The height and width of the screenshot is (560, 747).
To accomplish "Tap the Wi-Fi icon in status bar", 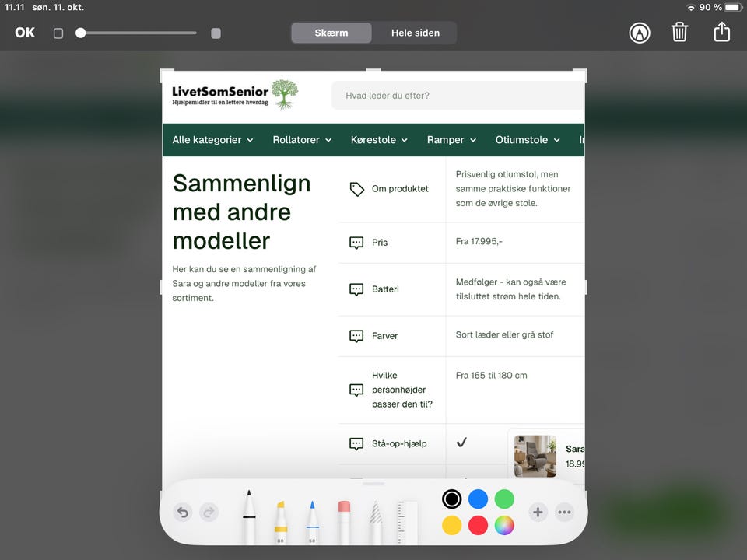I will point(691,7).
